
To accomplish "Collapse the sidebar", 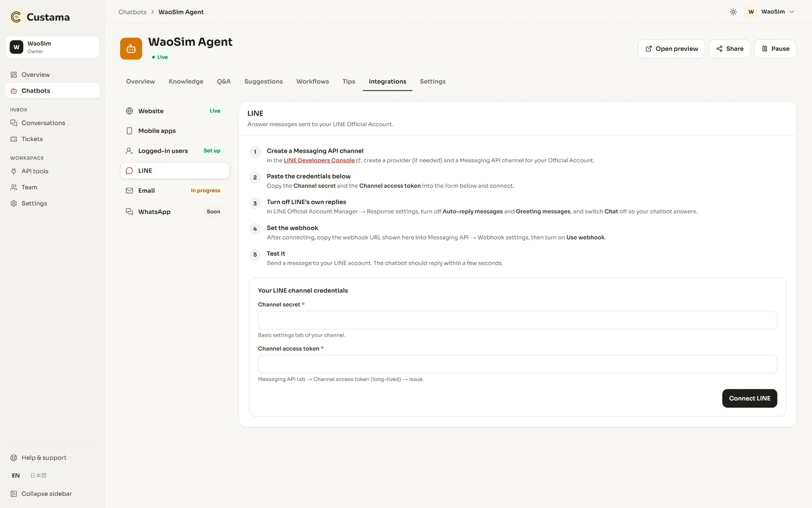I will point(52,494).
